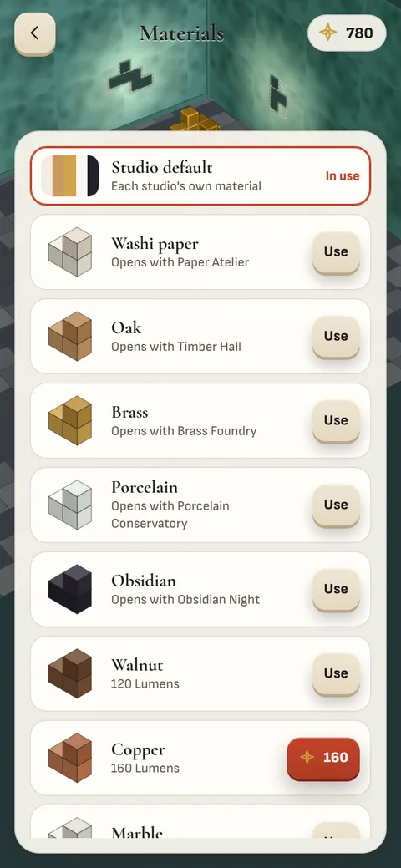The height and width of the screenshot is (868, 401).
Task: Tap the Oak cube icon
Action: (x=70, y=336)
